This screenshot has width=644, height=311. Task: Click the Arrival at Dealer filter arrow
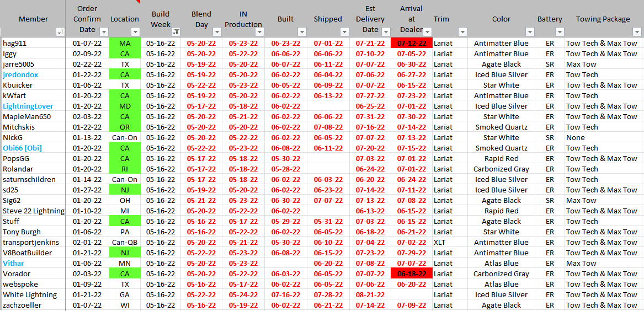pos(427,32)
